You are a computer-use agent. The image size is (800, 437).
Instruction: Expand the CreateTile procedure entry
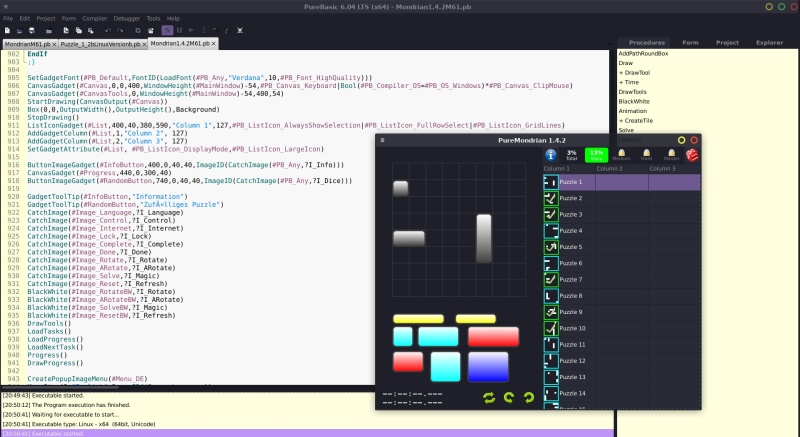tap(621, 121)
